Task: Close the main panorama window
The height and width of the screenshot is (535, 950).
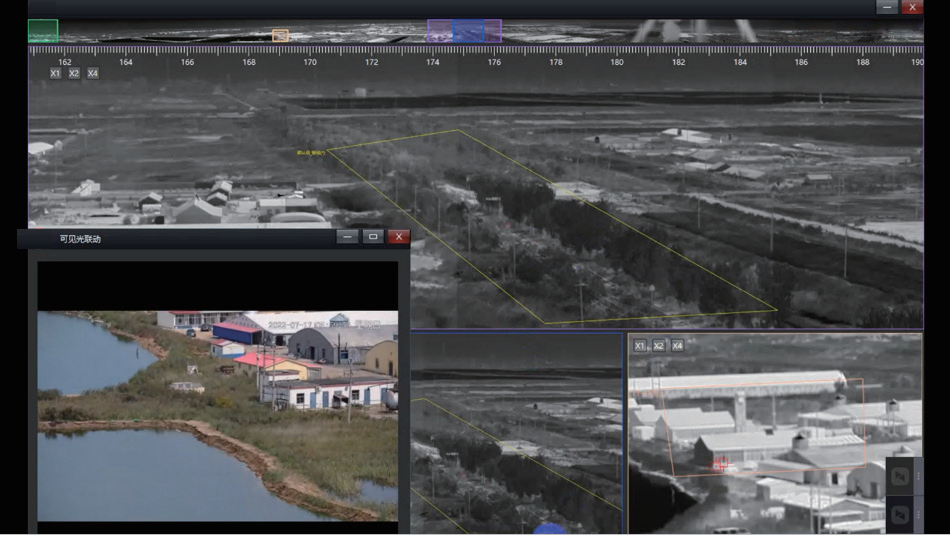Action: (912, 7)
